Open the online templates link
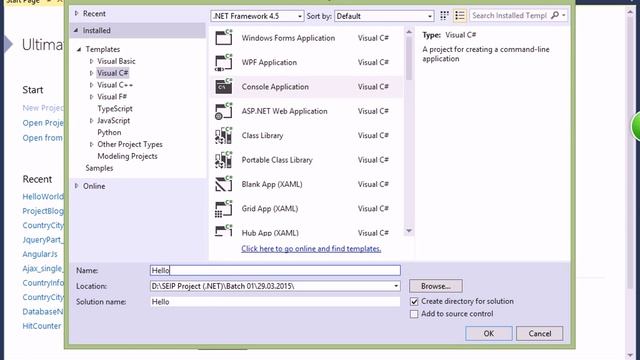Image resolution: width=640 pixels, height=360 pixels. (311, 249)
